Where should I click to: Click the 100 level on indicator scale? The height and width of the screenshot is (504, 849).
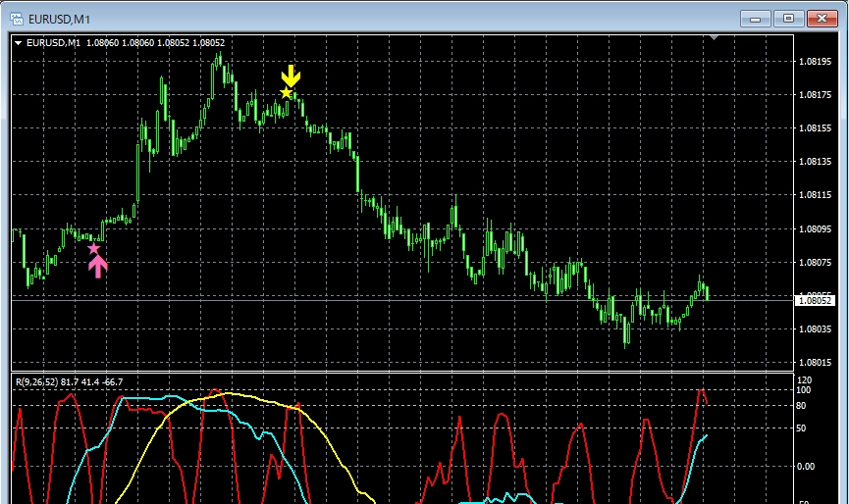click(x=805, y=390)
